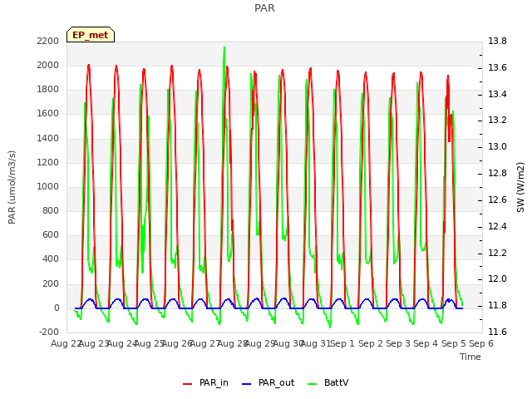Click the Aug 28 date tick label
Viewport: 532px width, 399px height.
[x=233, y=343]
